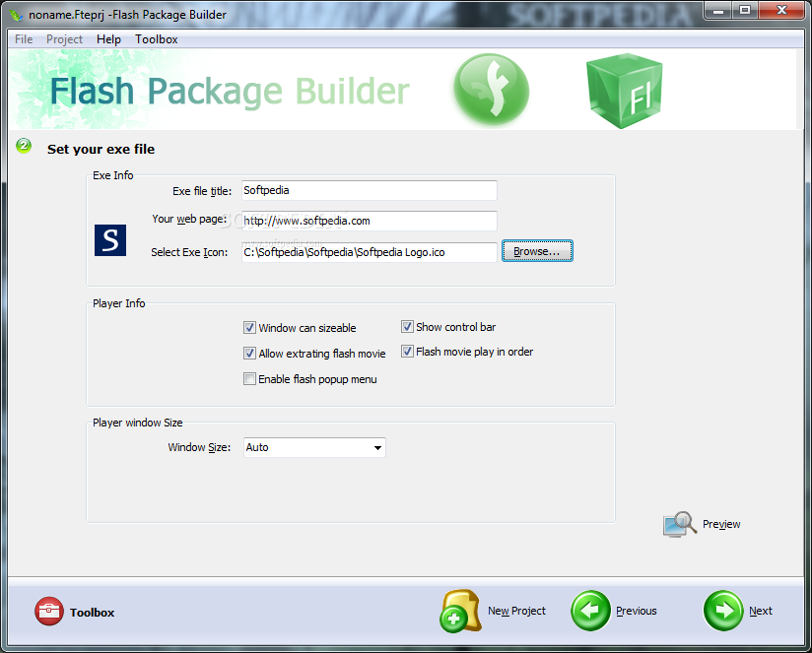Viewport: 812px width, 653px height.
Task: Focus the Your web page field
Action: [x=370, y=221]
